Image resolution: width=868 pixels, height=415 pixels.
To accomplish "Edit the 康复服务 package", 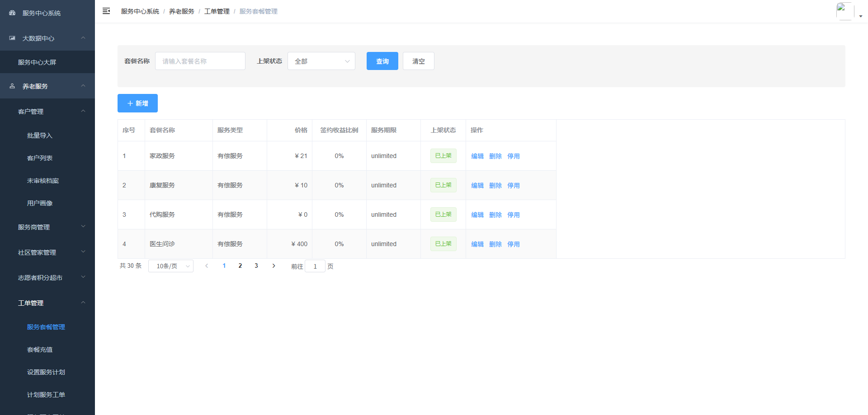I will pyautogui.click(x=477, y=185).
